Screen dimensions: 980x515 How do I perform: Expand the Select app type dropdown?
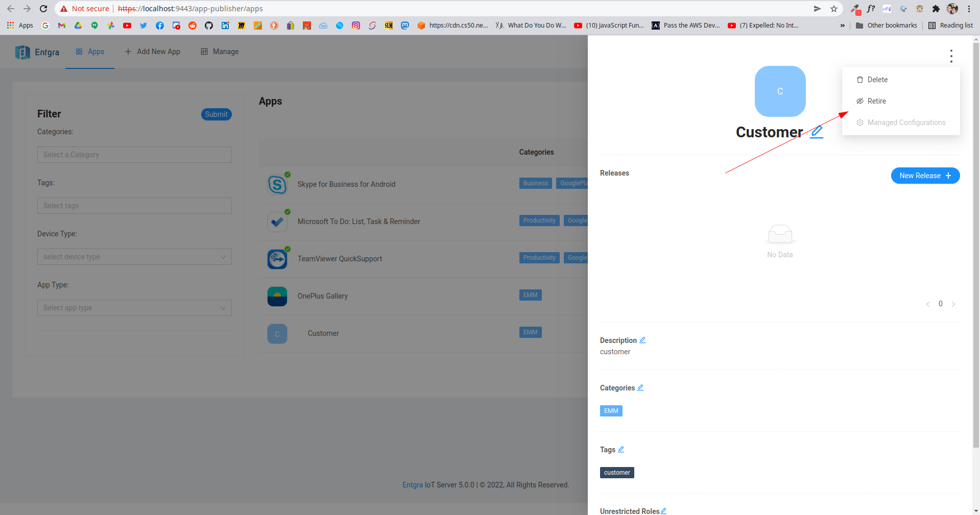tap(134, 308)
